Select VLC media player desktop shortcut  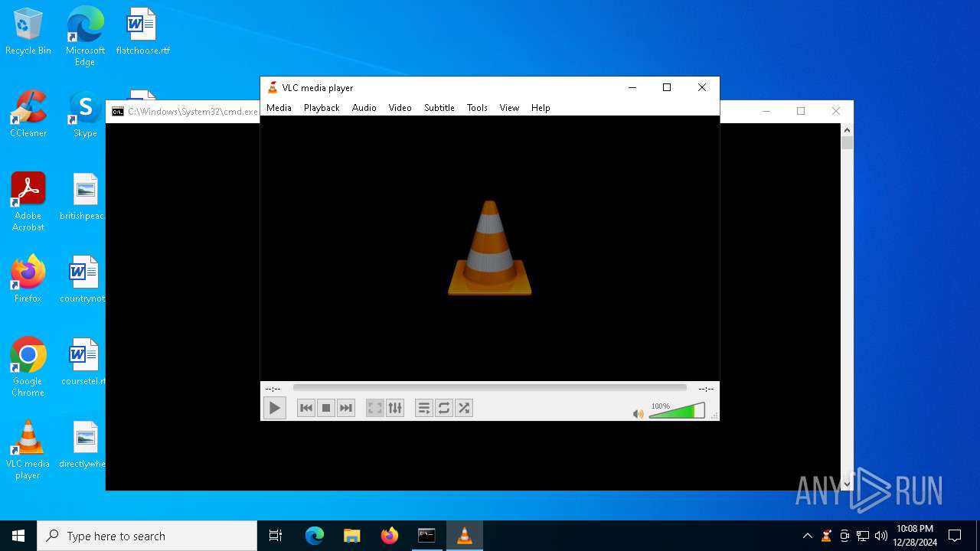(x=28, y=450)
